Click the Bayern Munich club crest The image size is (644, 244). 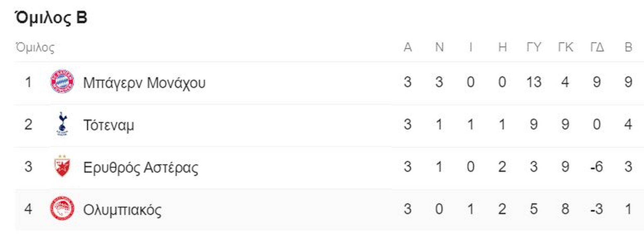click(x=62, y=82)
